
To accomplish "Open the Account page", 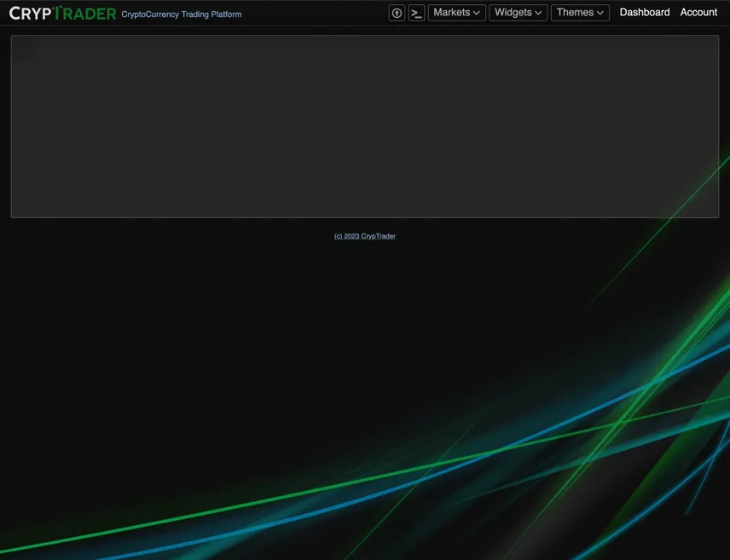I will click(698, 13).
